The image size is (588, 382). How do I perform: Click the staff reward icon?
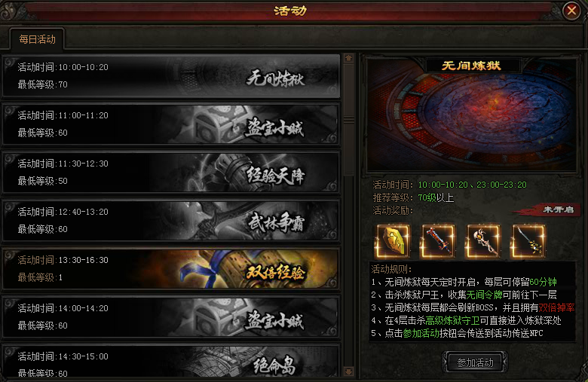point(483,241)
